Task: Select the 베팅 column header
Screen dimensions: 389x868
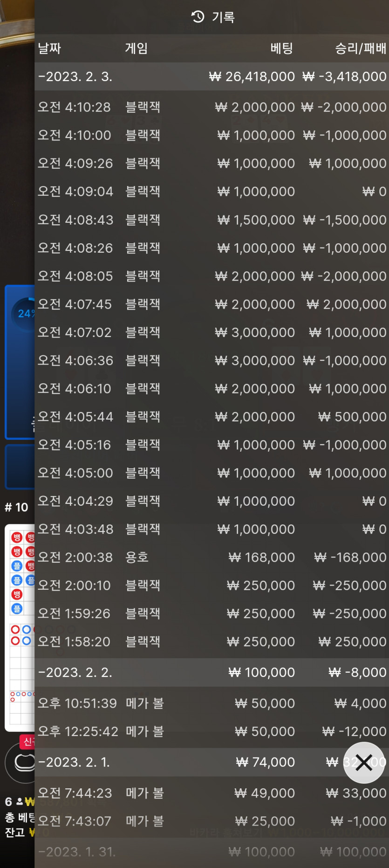Action: click(x=282, y=48)
